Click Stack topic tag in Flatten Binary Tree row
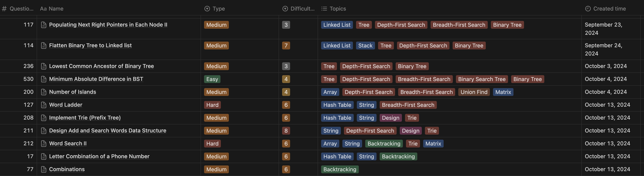Screen dimensions: 644x176 click(365, 46)
